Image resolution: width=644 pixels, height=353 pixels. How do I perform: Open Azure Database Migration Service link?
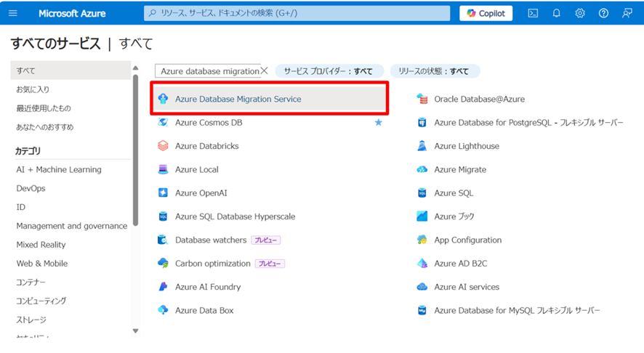click(238, 99)
